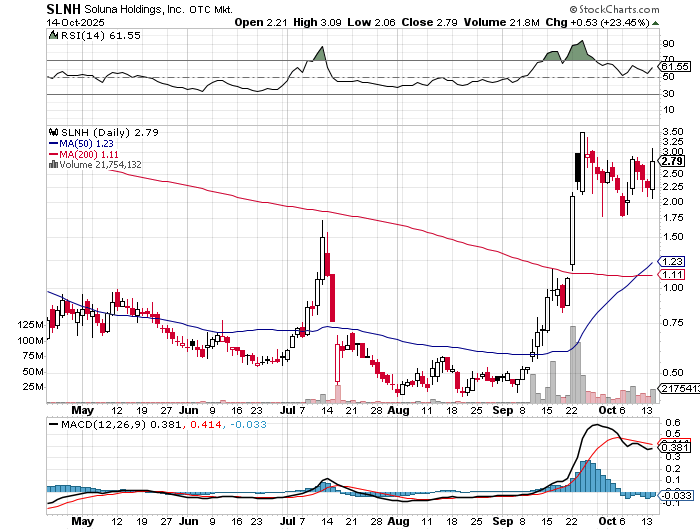
Task: Click the 90 level on the RSI axis
Action: [x=668, y=44]
